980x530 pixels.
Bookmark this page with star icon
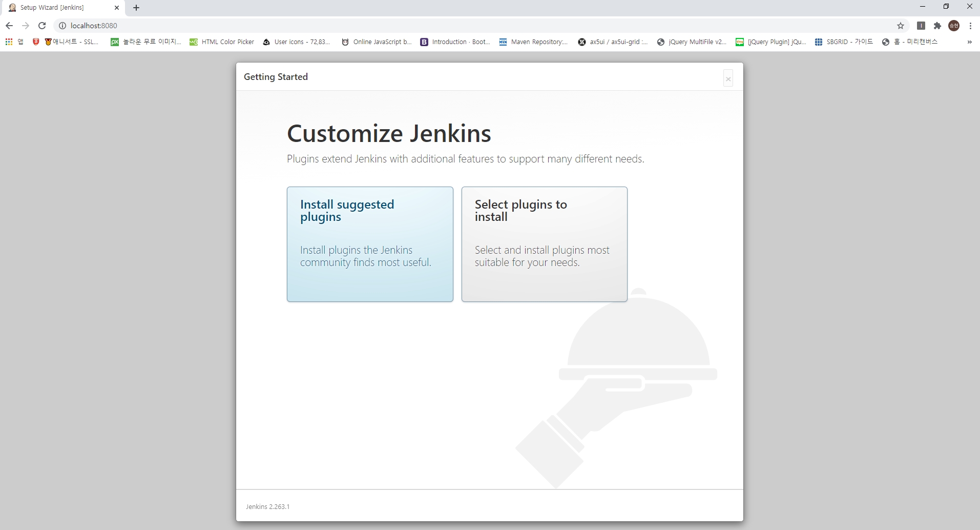point(901,26)
